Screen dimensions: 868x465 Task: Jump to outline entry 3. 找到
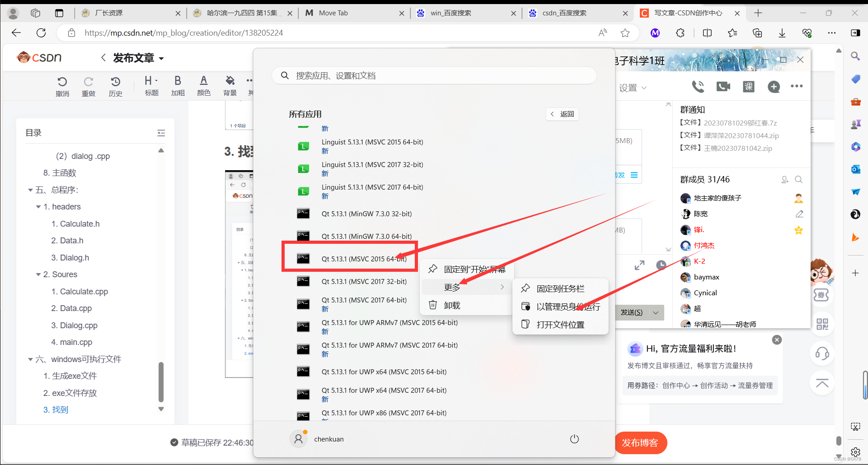pyautogui.click(x=56, y=410)
